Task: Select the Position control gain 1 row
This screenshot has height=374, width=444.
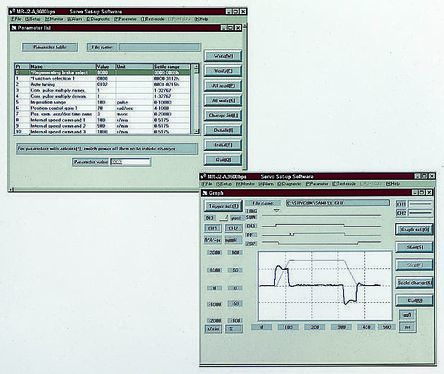Action: (x=103, y=108)
